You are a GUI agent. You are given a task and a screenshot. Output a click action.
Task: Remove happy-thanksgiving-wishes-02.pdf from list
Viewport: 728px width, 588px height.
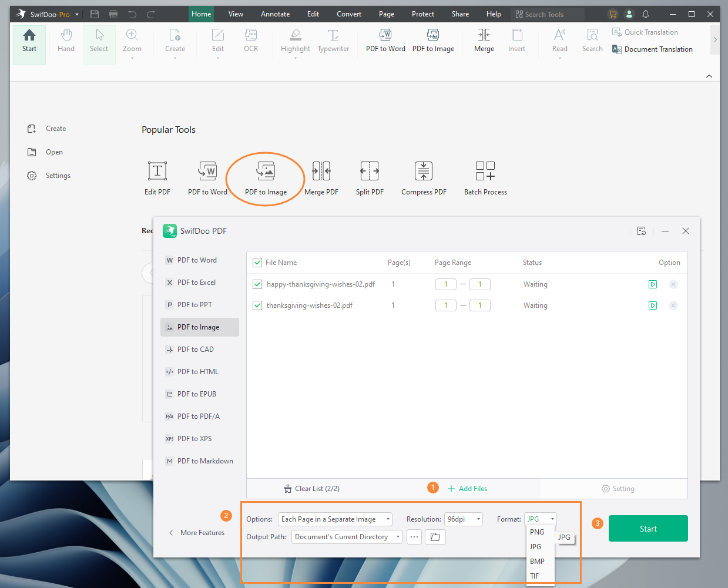pos(673,284)
